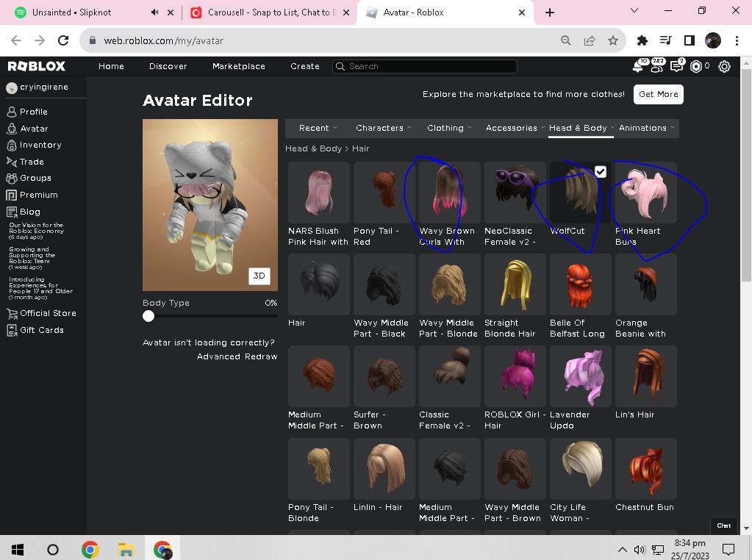Open the Advanced Redraw link
This screenshot has width=752, height=560.
pos(237,356)
